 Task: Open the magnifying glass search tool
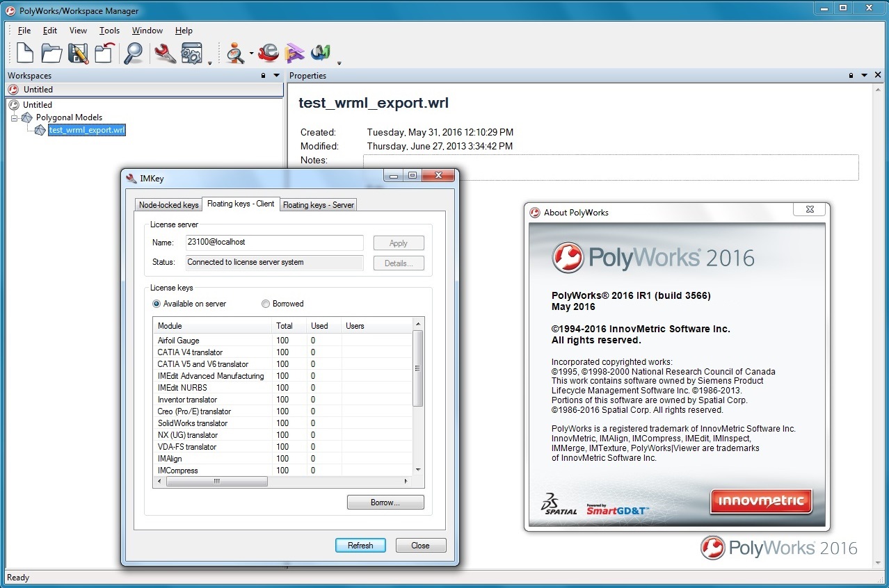[x=134, y=54]
